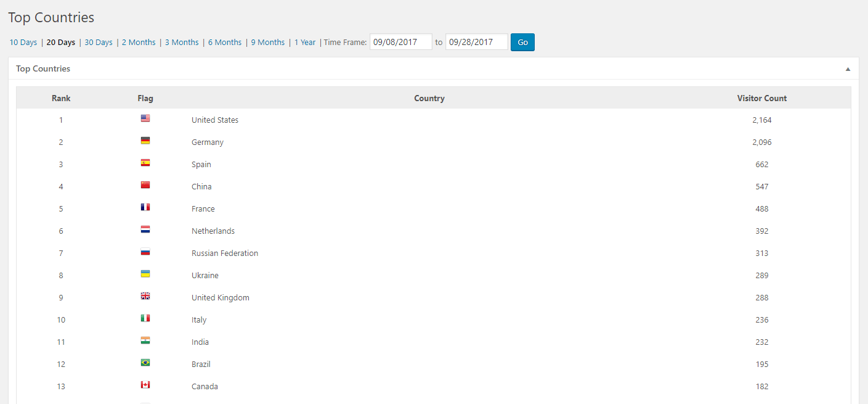The width and height of the screenshot is (868, 404).
Task: Click the Country column header
Action: tap(429, 98)
